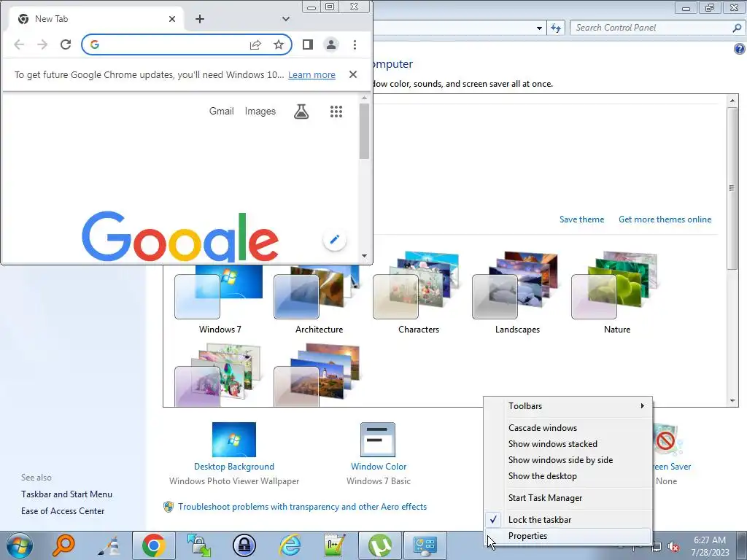
Task: Open the Search Labs flask icon
Action: pos(301,112)
